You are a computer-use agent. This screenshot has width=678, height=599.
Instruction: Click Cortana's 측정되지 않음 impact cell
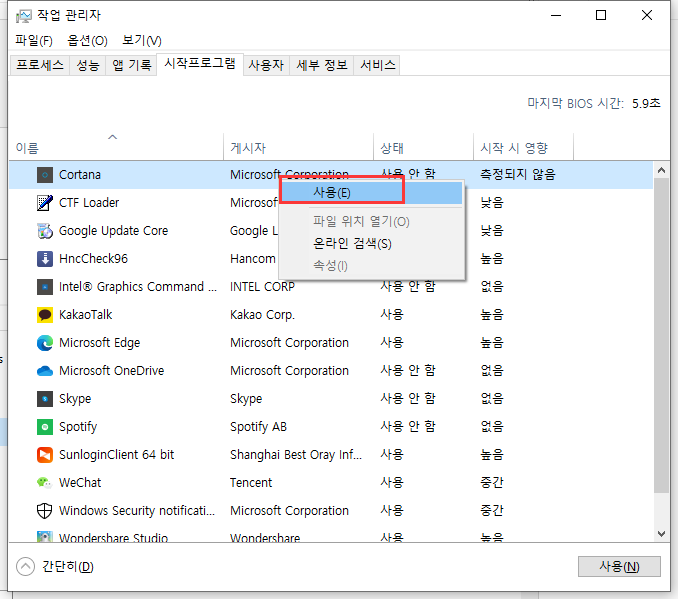click(518, 175)
